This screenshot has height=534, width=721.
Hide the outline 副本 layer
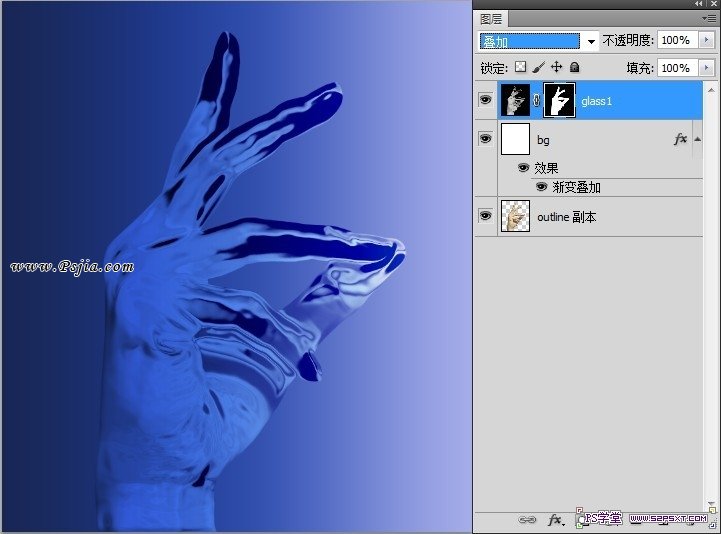(x=486, y=216)
